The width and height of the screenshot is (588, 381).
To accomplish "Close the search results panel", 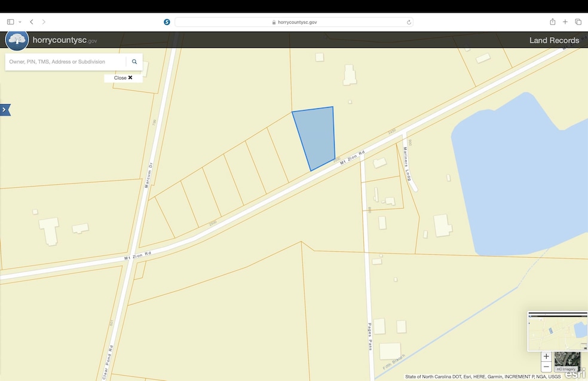I will pyautogui.click(x=123, y=78).
